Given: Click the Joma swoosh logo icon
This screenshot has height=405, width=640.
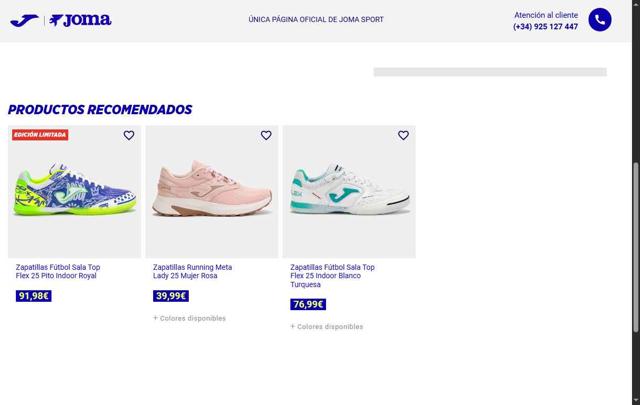Looking at the screenshot, I should pyautogui.click(x=24, y=20).
